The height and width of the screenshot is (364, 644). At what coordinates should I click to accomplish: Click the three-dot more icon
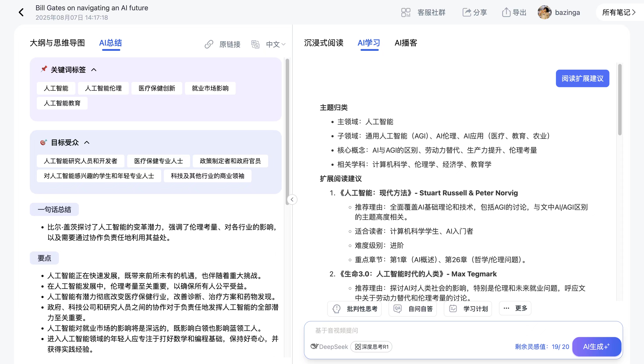(x=506, y=308)
